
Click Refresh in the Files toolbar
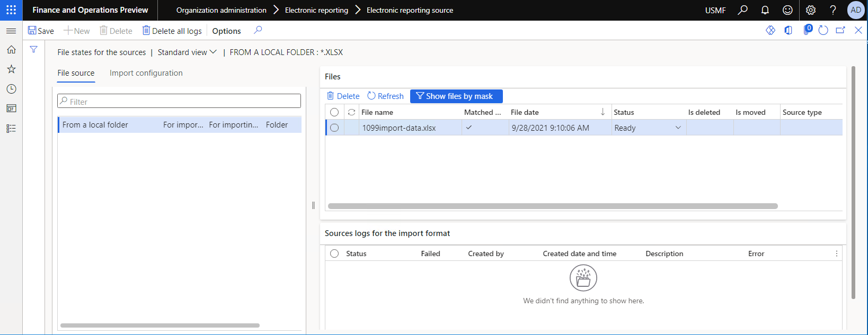(385, 96)
